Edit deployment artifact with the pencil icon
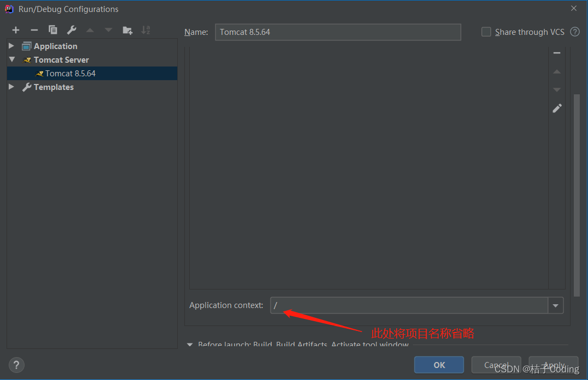588x380 pixels. (557, 108)
